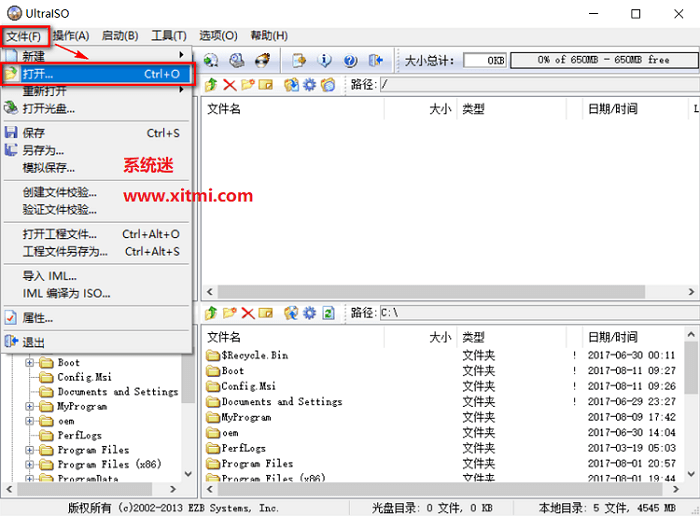The height and width of the screenshot is (516, 700).
Task: Select Config.Msi folder in the tree
Action: (x=75, y=377)
